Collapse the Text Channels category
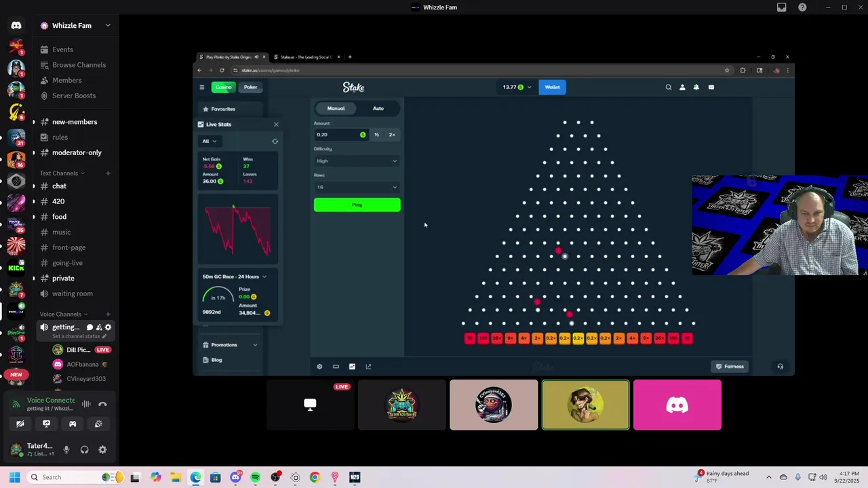 [x=62, y=173]
